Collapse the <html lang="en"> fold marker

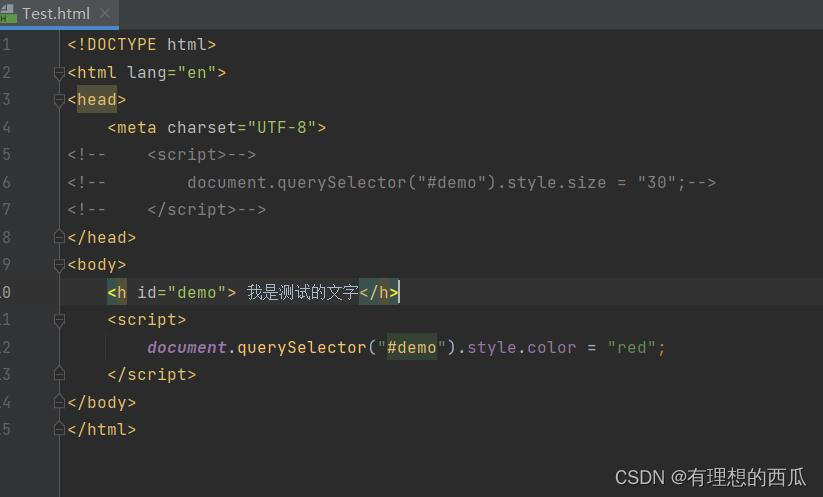point(59,73)
